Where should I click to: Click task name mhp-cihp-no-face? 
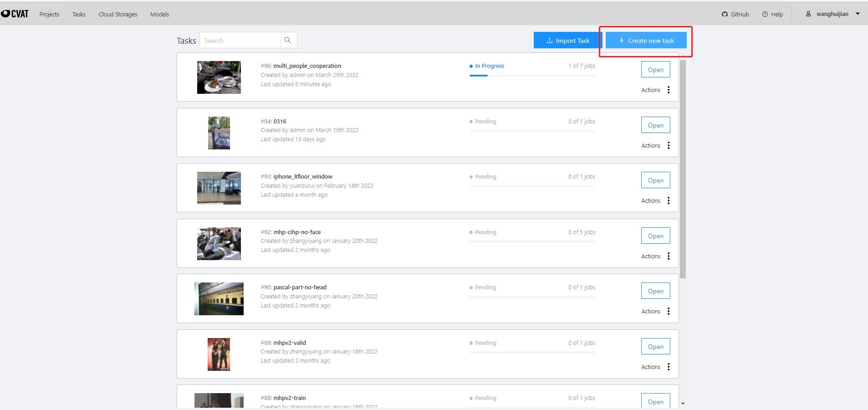coord(297,232)
